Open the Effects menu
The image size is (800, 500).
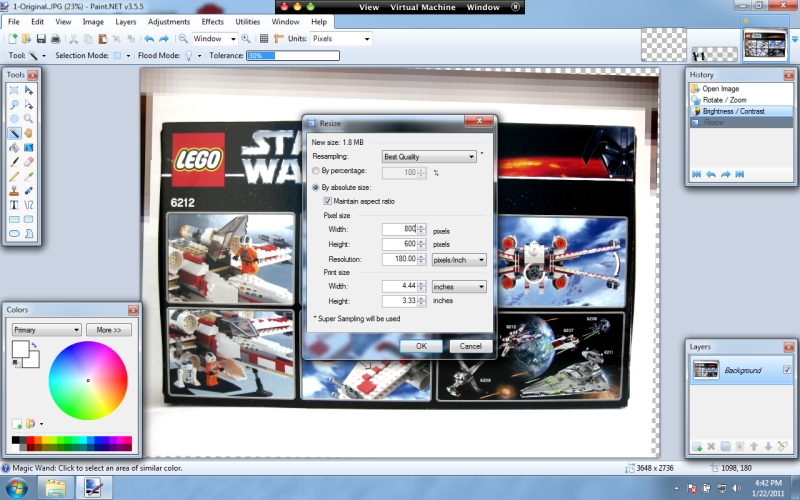click(212, 22)
